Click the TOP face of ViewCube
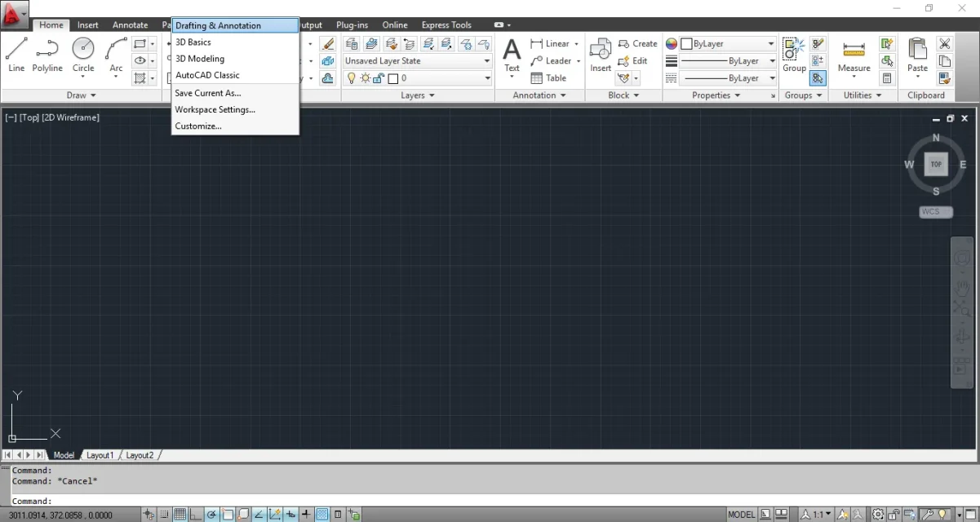Viewport: 980px width, 522px height. tap(936, 164)
